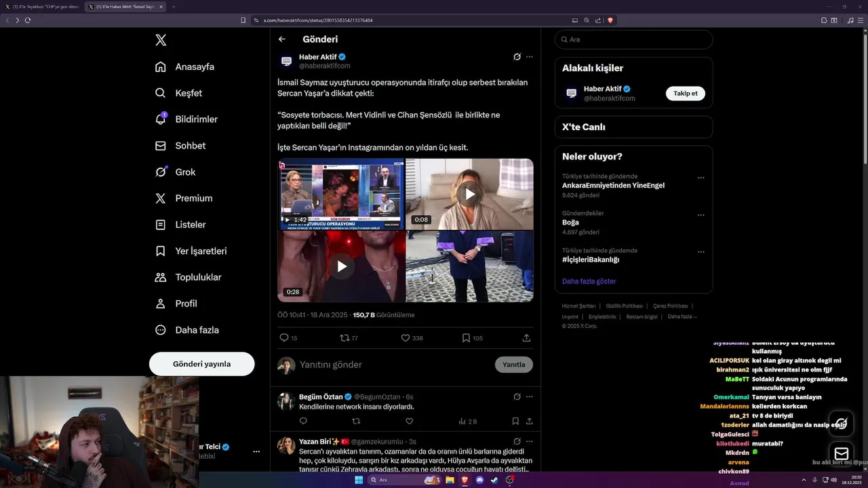Click the Yanıtla button
This screenshot has height=488, width=868.
[514, 365]
